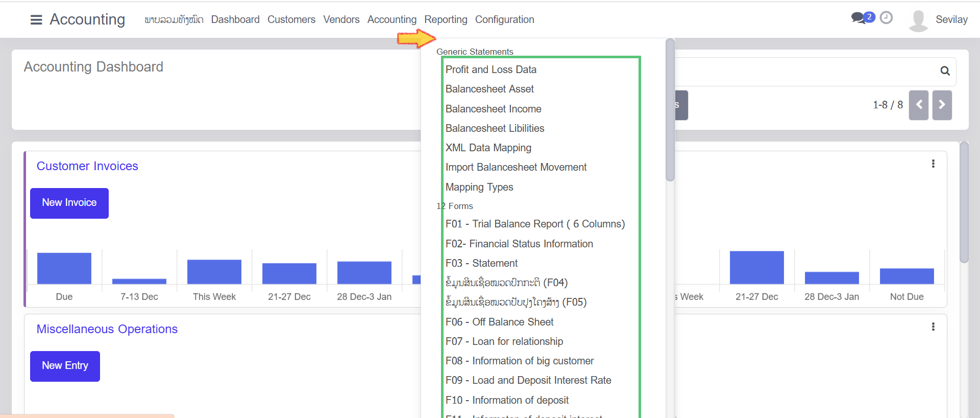The height and width of the screenshot is (418, 980).
Task: Open the three-dot menu beside Customer Invoices row
Action: (933, 164)
